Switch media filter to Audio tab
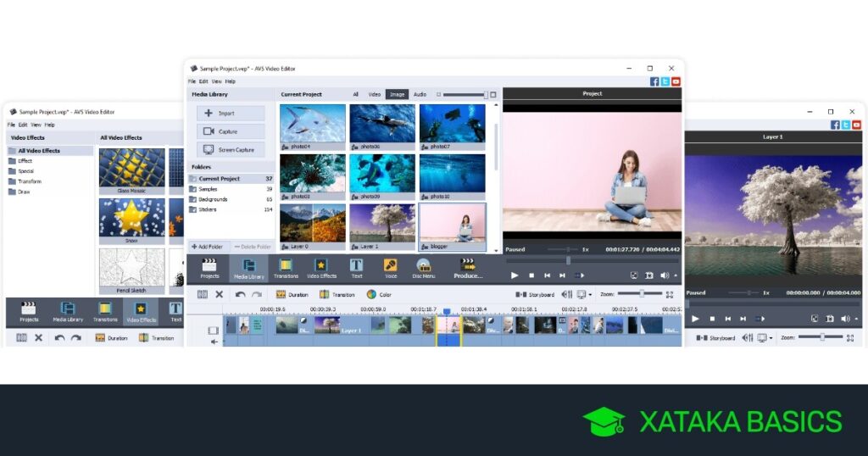The width and height of the screenshot is (868, 456). [x=420, y=94]
